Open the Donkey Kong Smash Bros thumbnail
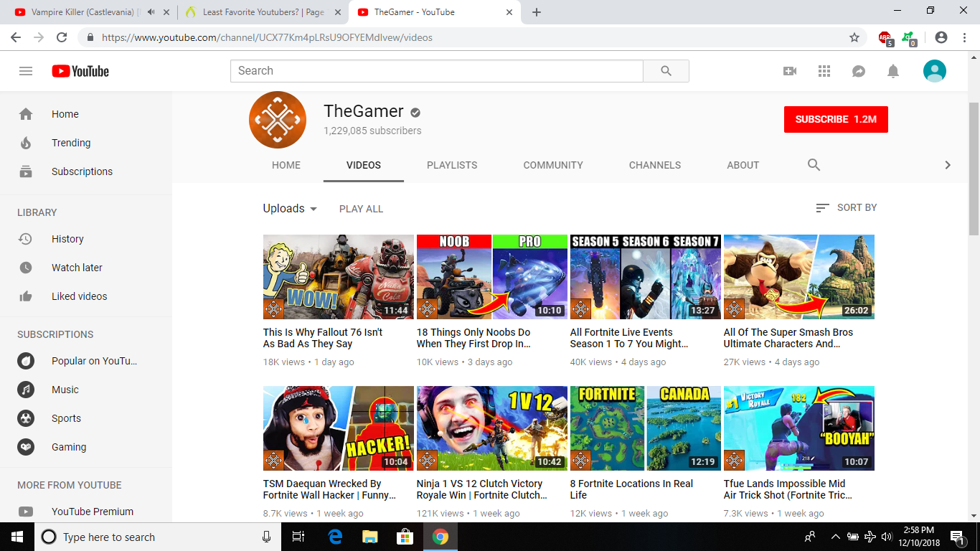This screenshot has width=980, height=551. pos(799,277)
